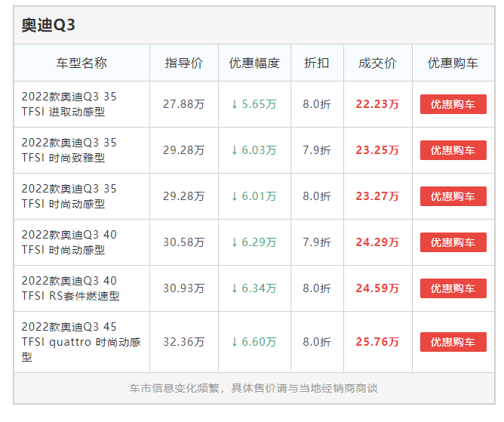The width and height of the screenshot is (504, 422).
Task: Click discount amount ↓6.03万
Action: (x=254, y=150)
